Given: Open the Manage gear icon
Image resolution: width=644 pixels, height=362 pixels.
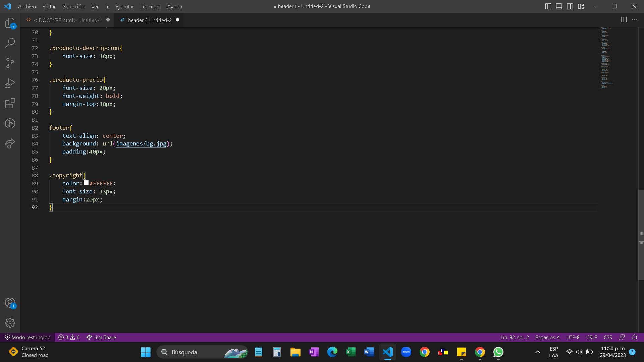Looking at the screenshot, I should click(x=10, y=323).
